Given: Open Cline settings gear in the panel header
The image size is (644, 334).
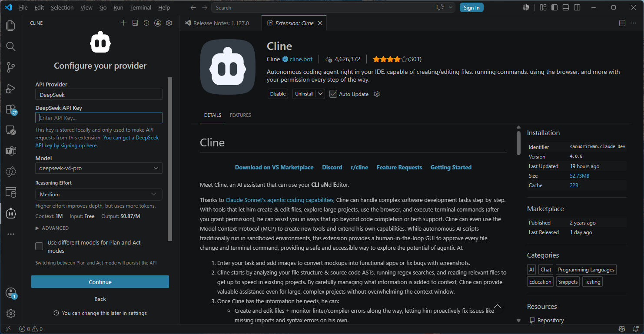Looking at the screenshot, I should click(169, 23).
